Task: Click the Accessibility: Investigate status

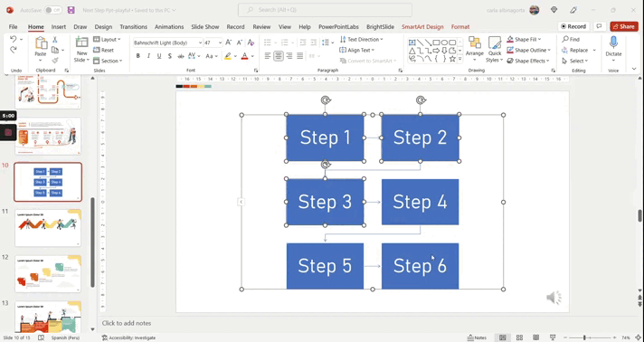Action: 128,337
